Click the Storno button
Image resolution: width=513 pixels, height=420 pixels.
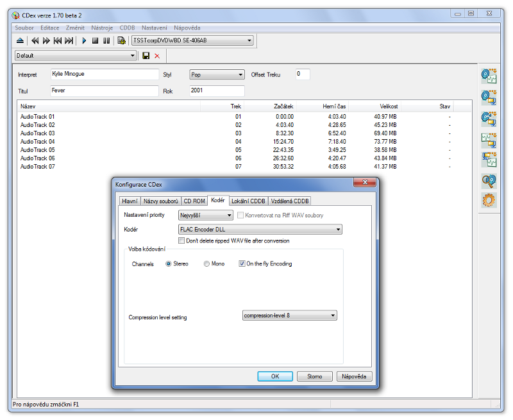[315, 376]
